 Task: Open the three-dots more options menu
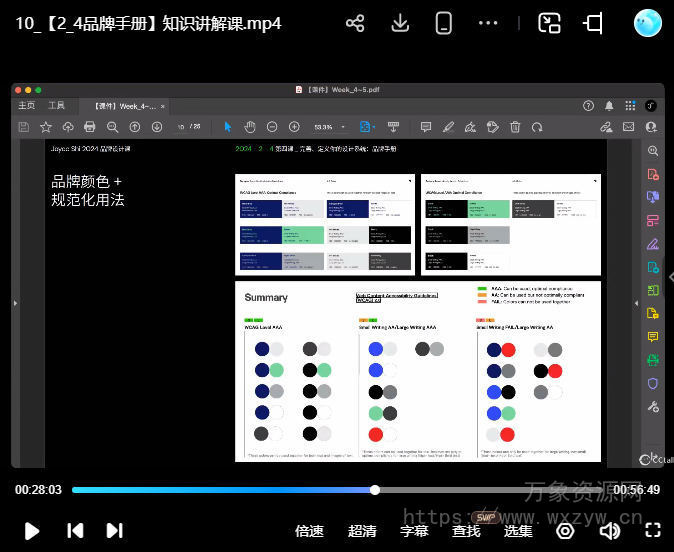[488, 23]
